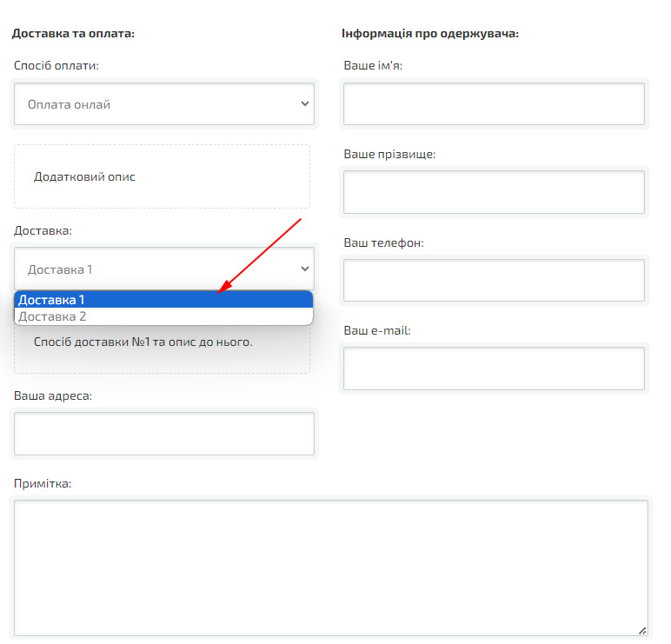Choose the Доставка 2 option
This screenshot has height=644, width=671.
click(163, 316)
